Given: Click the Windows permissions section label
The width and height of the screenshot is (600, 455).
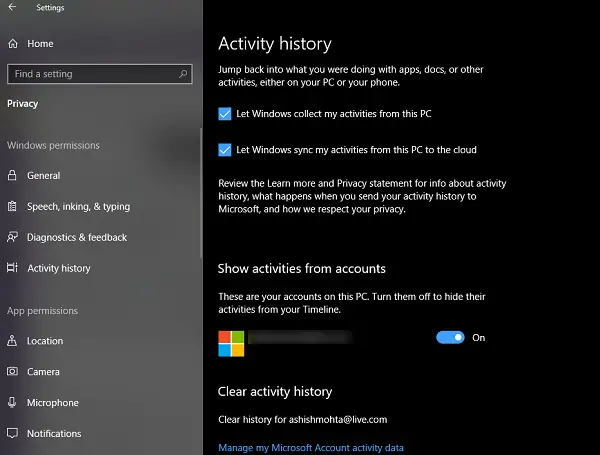Looking at the screenshot, I should pyautogui.click(x=53, y=145).
